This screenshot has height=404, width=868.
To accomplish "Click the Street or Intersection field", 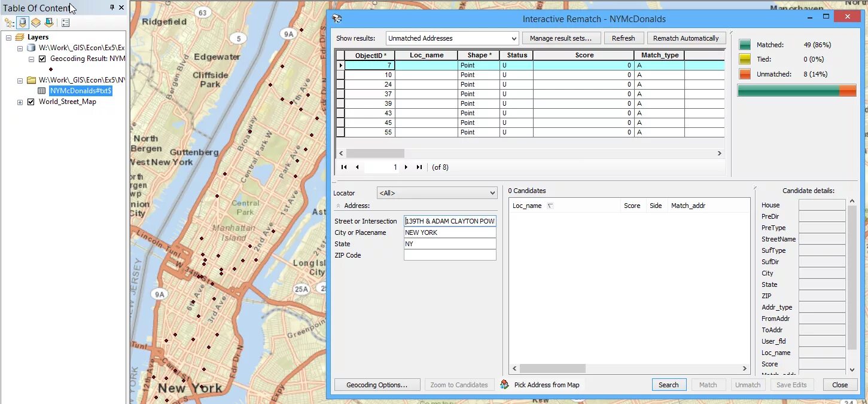I will pos(450,221).
